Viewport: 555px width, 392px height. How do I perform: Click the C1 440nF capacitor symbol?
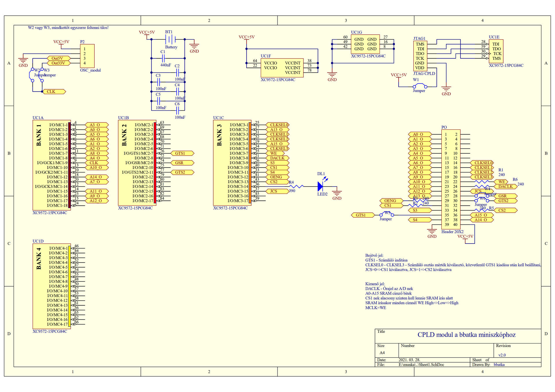pyautogui.click(x=163, y=58)
